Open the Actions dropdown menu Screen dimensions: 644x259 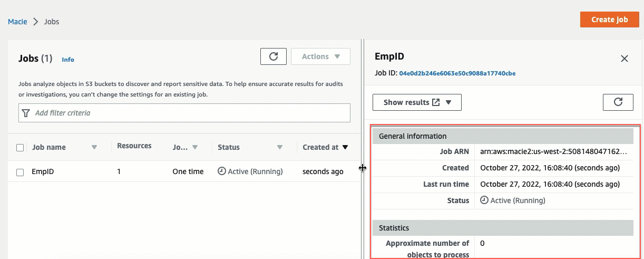tap(320, 56)
